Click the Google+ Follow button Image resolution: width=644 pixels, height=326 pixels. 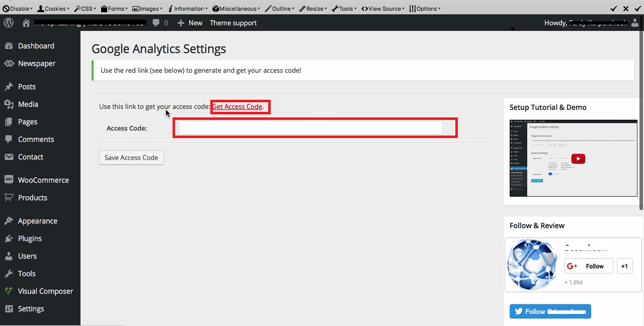589,266
